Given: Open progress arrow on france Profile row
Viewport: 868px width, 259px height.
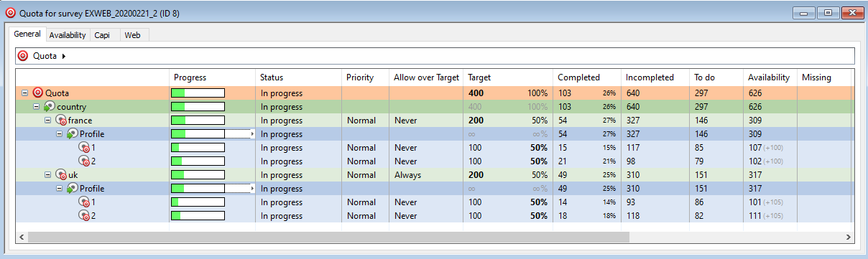Looking at the screenshot, I should pos(252,134).
